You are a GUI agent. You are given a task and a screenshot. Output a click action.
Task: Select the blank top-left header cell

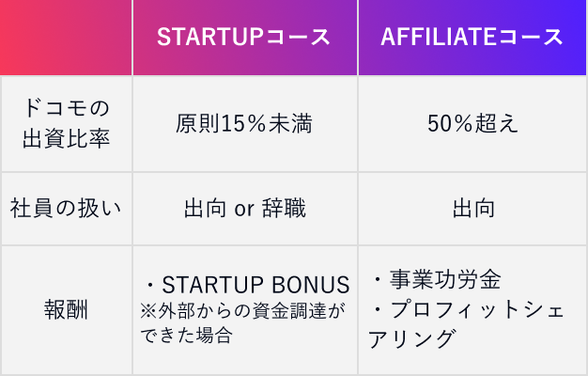point(66,38)
